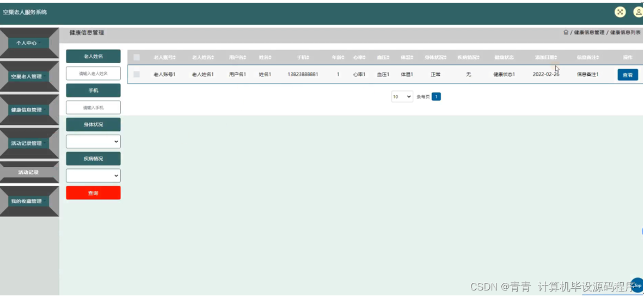Open 我的收藏管理 sidebar menu
Screen dimensions: 644x297
click(29, 201)
